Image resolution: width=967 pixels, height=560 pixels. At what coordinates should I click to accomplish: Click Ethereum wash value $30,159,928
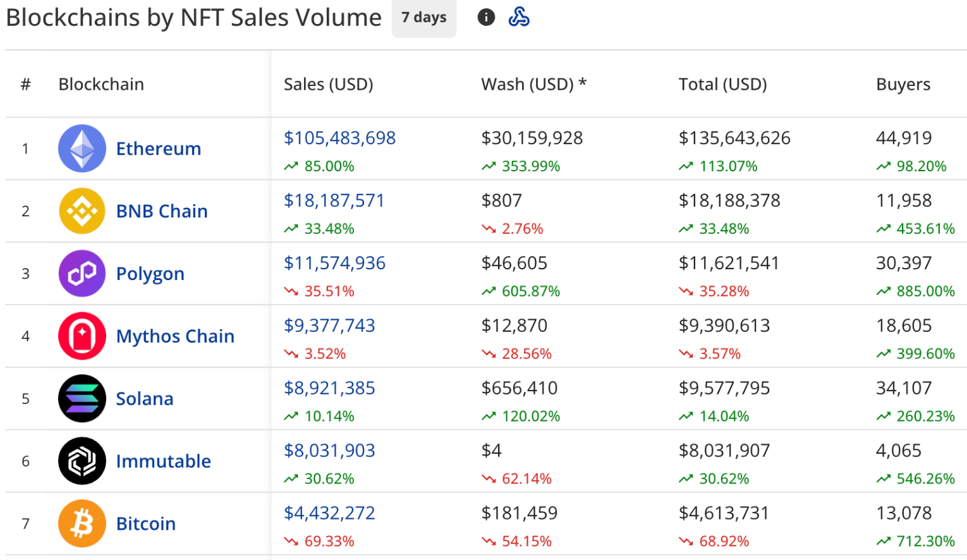[532, 138]
